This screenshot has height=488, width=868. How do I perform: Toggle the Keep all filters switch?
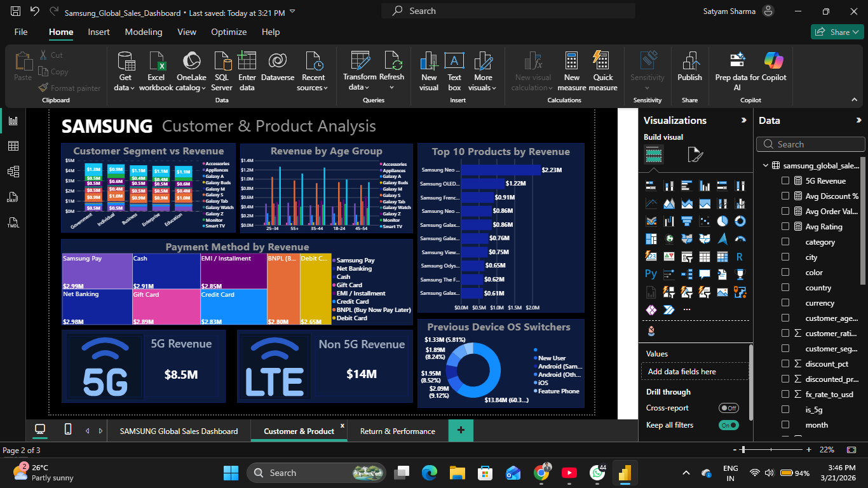729,425
